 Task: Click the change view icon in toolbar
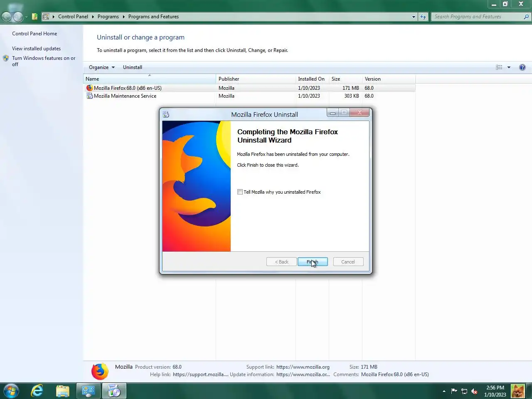tap(499, 67)
